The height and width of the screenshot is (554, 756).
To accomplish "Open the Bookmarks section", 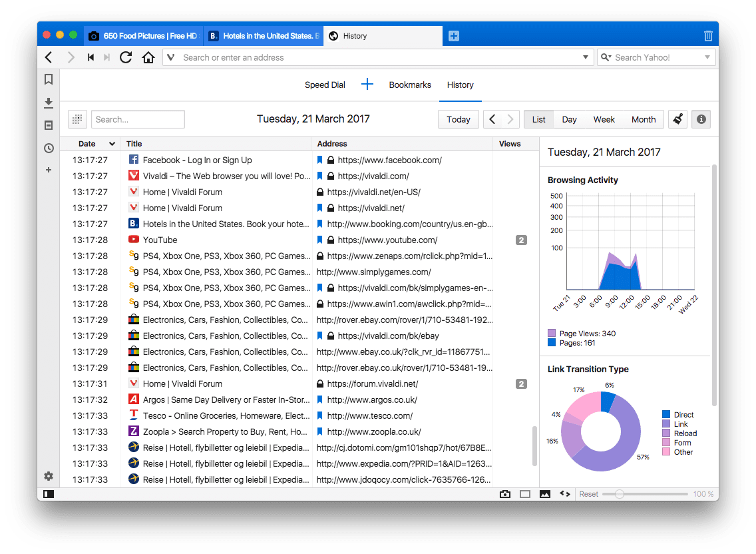I will click(410, 85).
